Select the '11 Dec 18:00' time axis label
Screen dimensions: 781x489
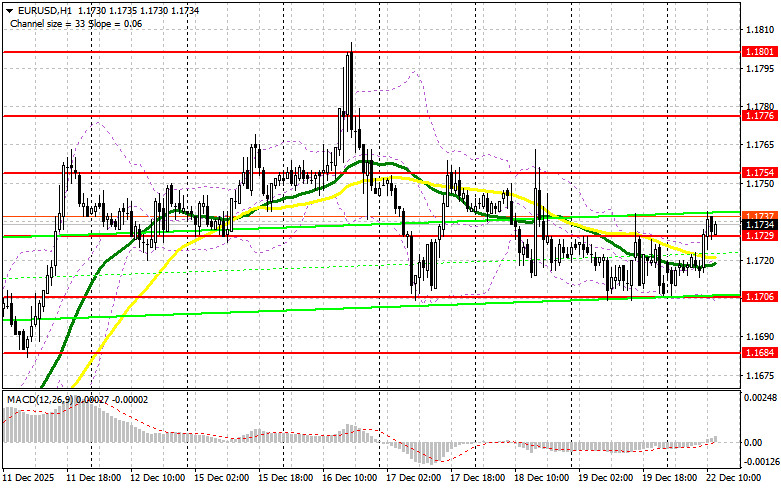[x=94, y=478]
